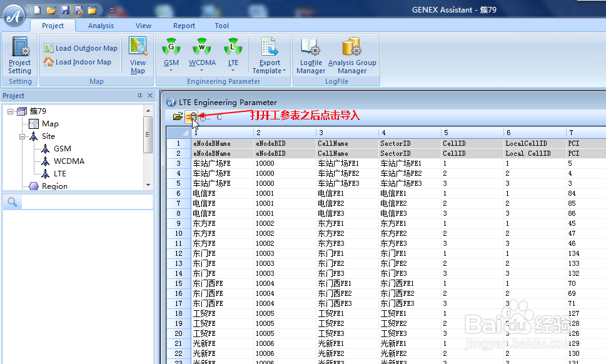Viewport: 606px width, 364px height.
Task: Click the folder with arrow quick access icon
Action: (92, 10)
